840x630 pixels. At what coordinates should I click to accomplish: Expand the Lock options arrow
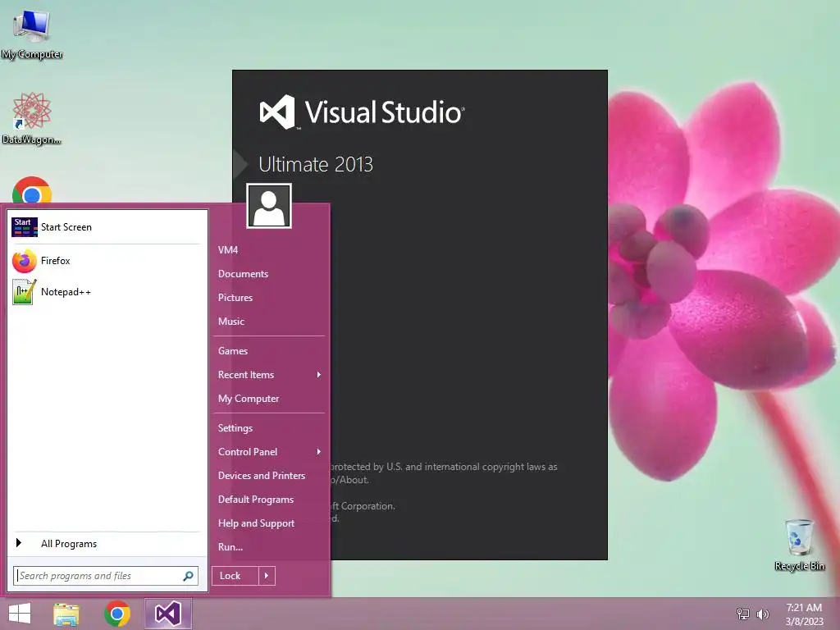point(267,576)
